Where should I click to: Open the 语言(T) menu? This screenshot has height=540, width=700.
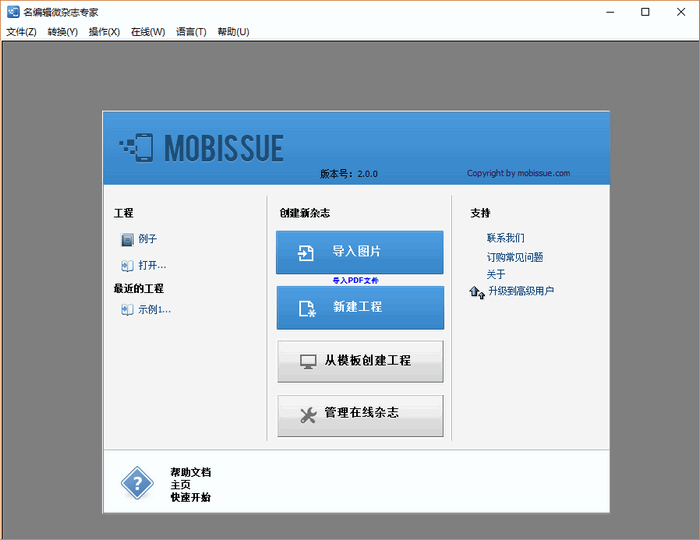(191, 32)
